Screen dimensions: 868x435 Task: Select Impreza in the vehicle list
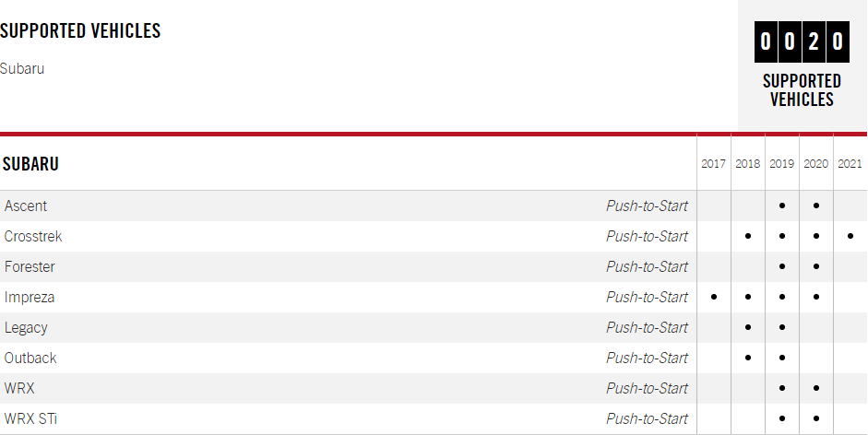pos(30,297)
